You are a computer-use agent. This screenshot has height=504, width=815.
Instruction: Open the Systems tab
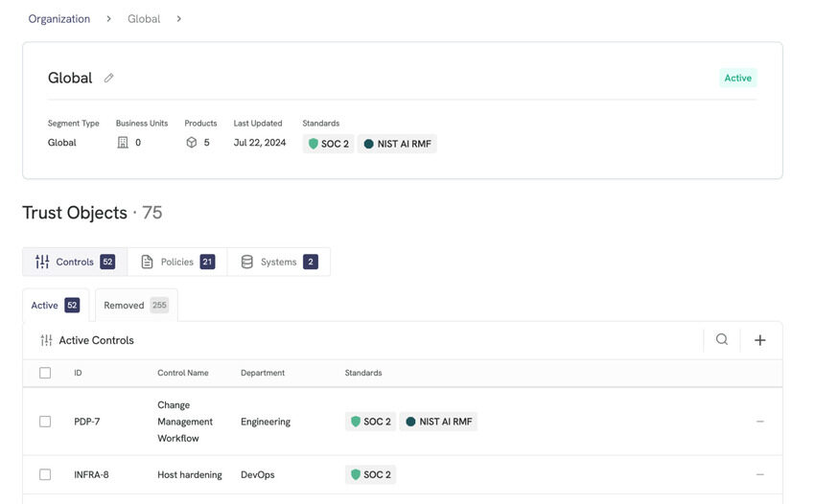tap(279, 262)
